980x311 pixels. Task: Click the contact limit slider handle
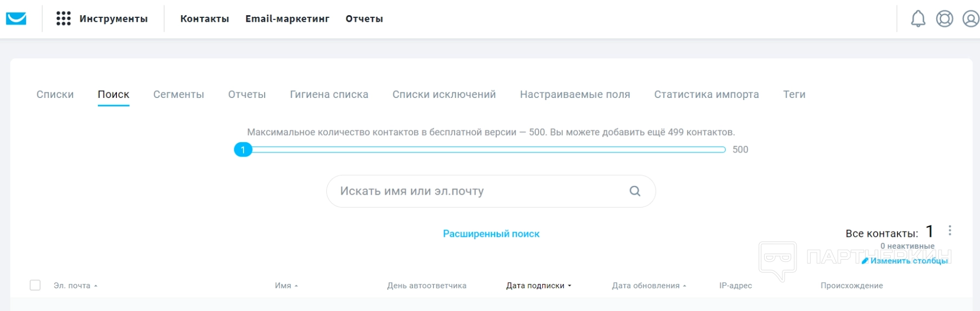pos(243,150)
